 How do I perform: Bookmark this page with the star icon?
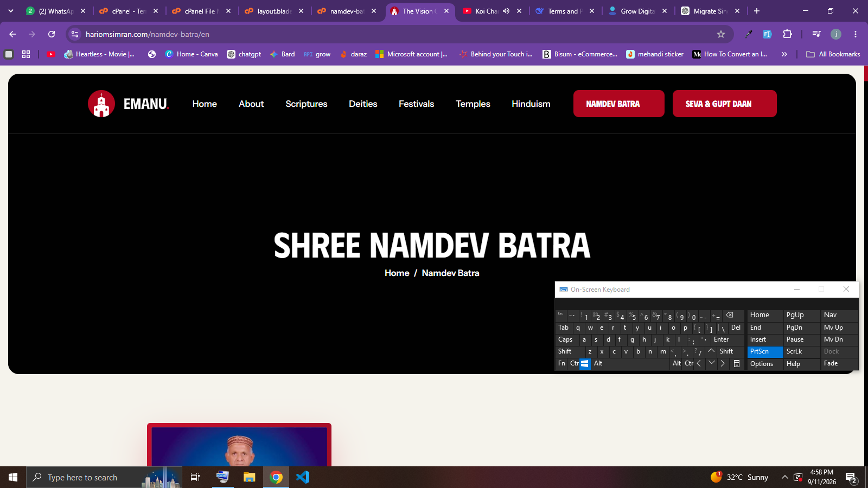point(721,34)
